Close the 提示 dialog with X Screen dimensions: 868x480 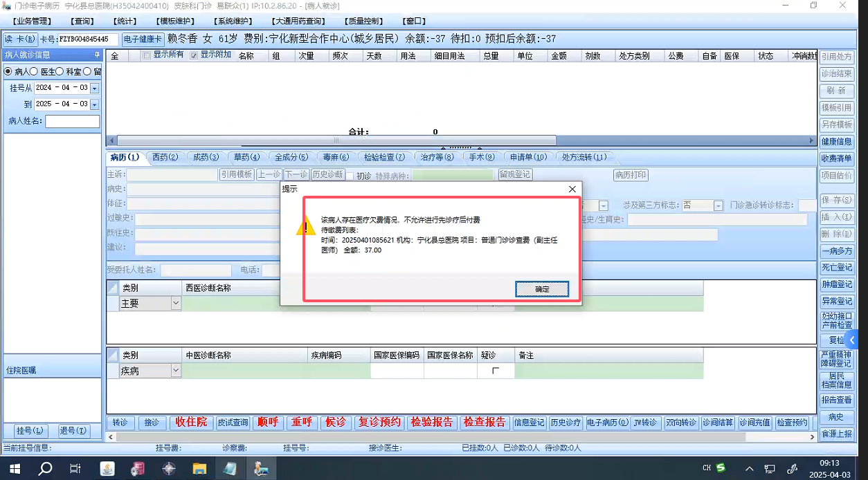tap(572, 189)
